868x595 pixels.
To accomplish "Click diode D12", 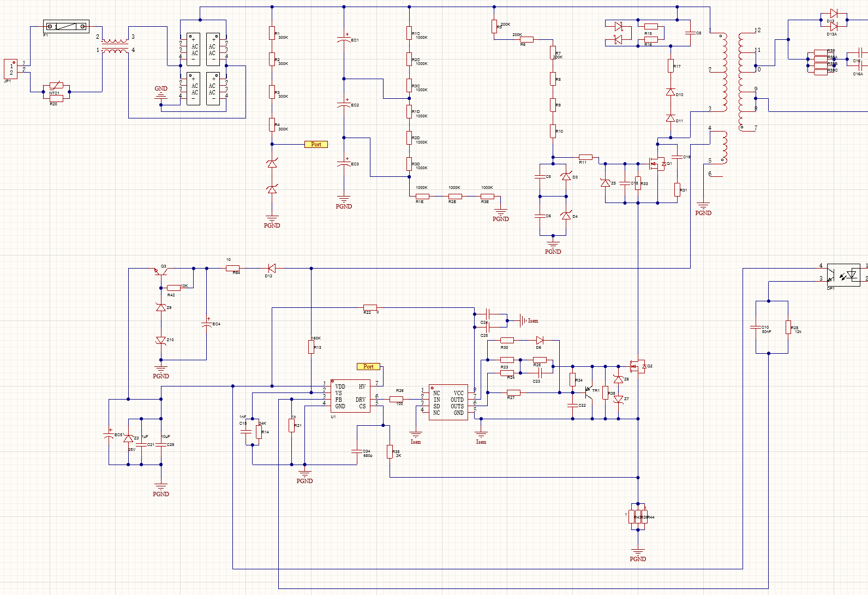I will pyautogui.click(x=271, y=268).
